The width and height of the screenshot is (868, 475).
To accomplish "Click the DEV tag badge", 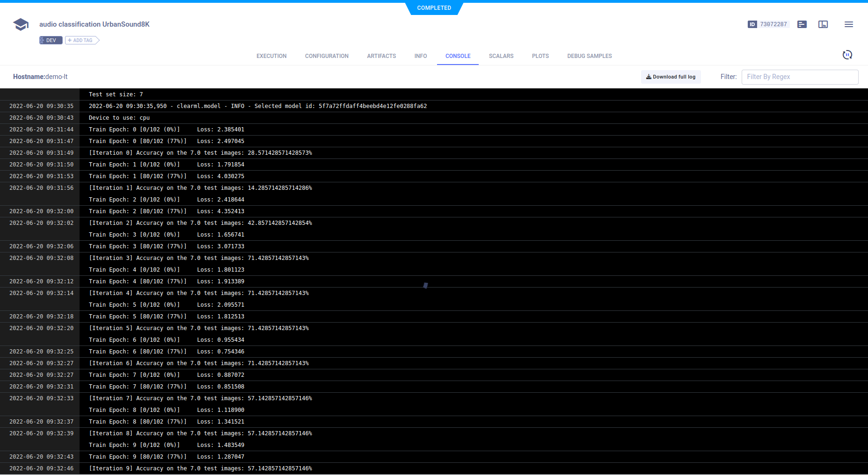I will tap(51, 40).
